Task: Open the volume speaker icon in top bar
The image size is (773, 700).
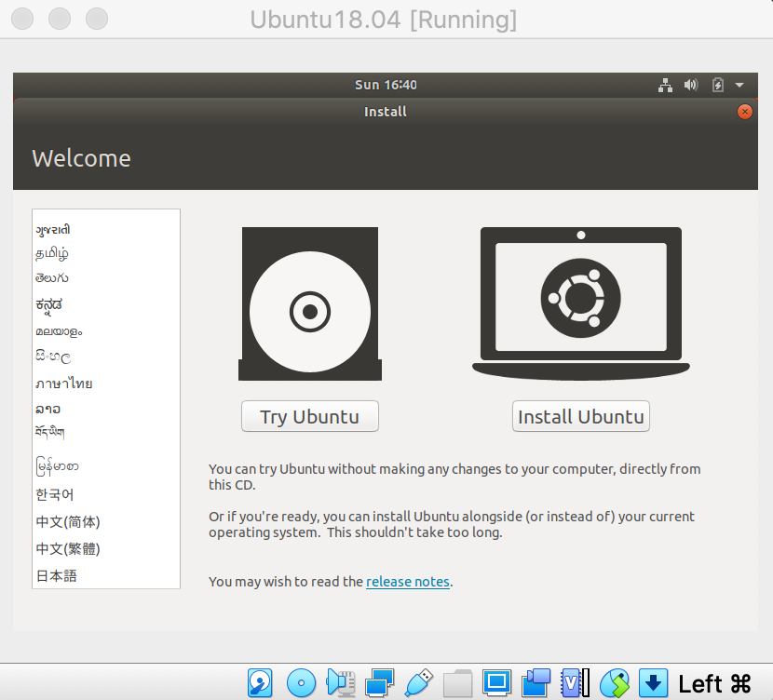Action: [691, 85]
